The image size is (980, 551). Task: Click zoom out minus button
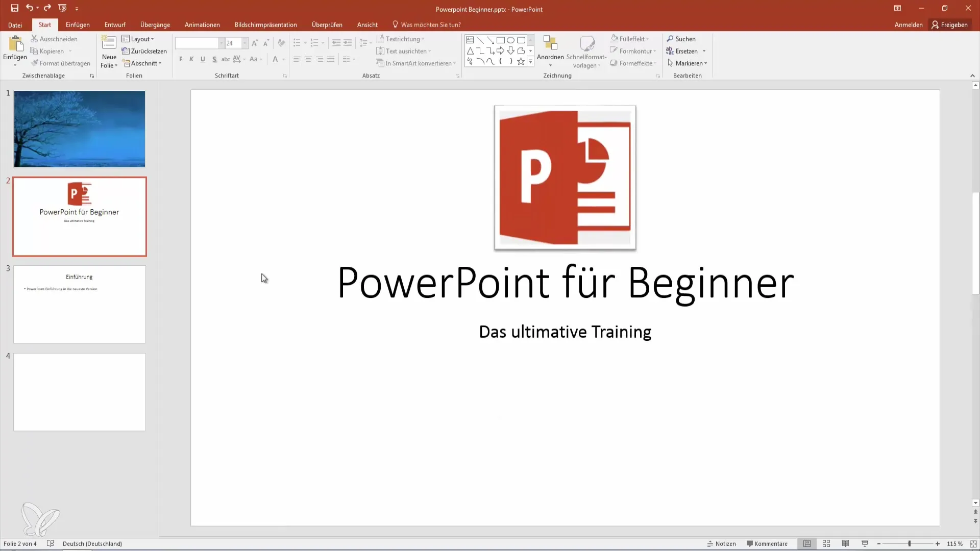(x=879, y=544)
